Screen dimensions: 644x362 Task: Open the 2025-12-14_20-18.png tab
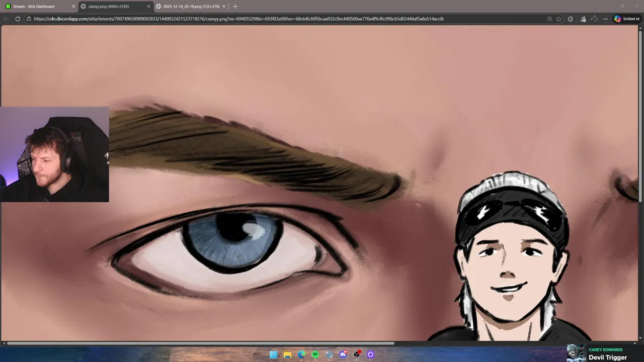coord(190,7)
